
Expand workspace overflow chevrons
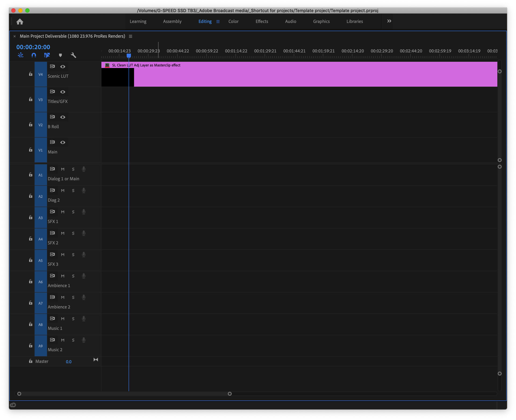[389, 21]
